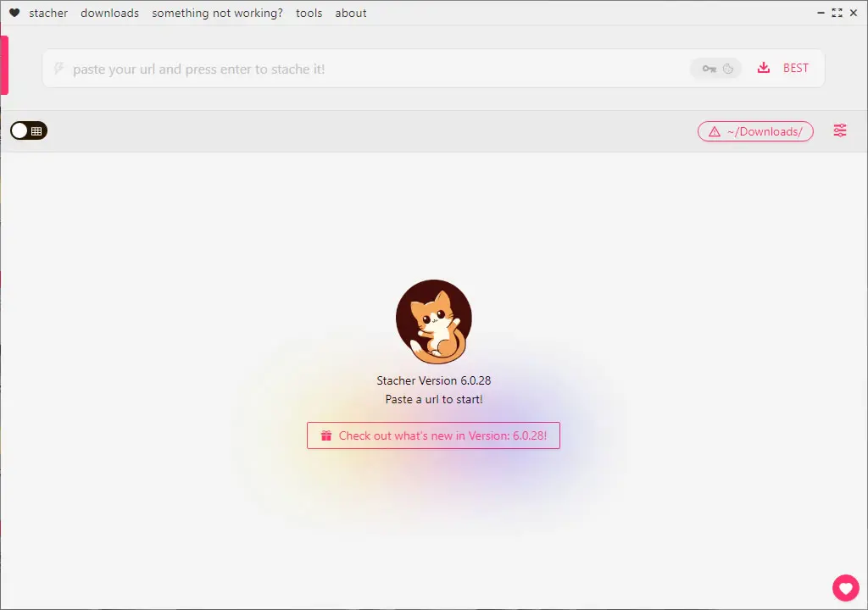Select the BEST quality format button
The height and width of the screenshot is (610, 868).
click(x=795, y=68)
